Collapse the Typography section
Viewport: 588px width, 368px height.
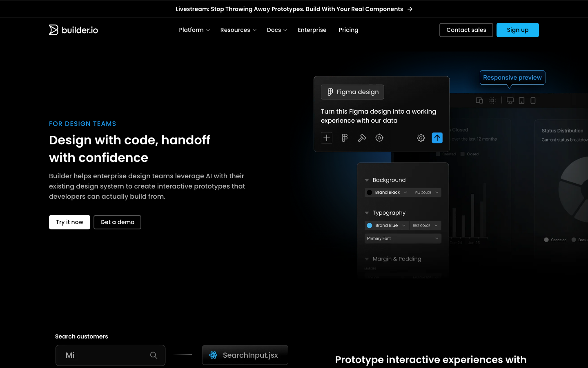click(x=367, y=213)
